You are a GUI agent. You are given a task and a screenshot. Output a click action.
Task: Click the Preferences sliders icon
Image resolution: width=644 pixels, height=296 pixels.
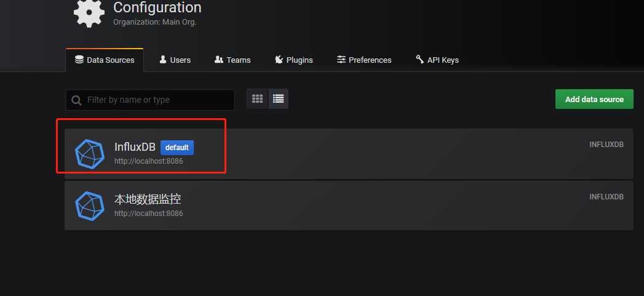(341, 60)
